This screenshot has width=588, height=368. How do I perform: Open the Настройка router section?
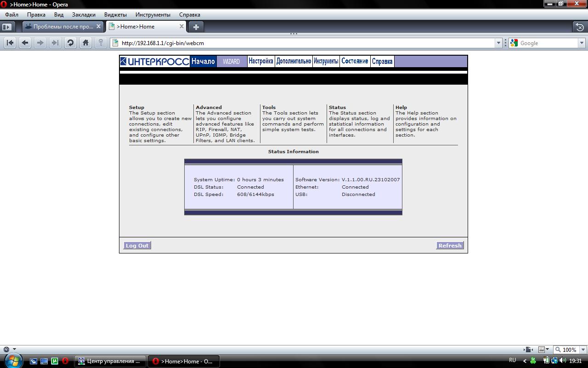[261, 61]
